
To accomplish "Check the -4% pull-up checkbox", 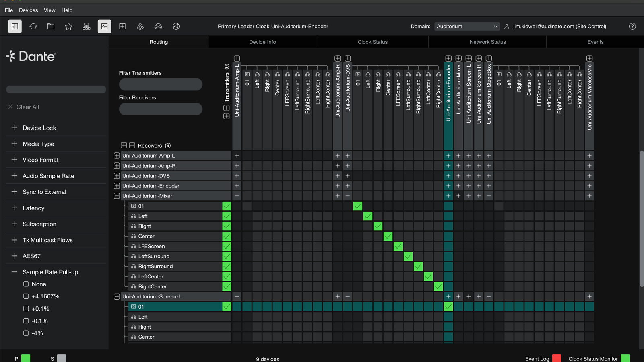I will click(26, 333).
